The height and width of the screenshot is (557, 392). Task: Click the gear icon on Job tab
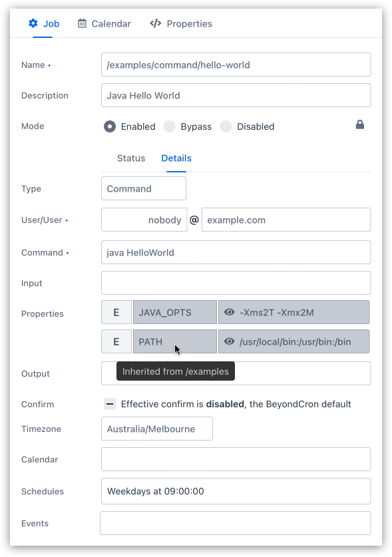(33, 23)
